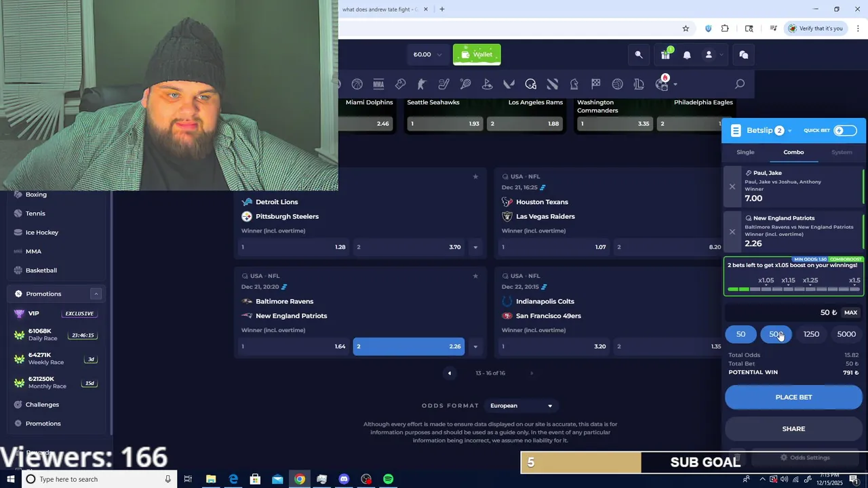868x488 pixels.
Task: Select the Counter-Strike shooter icon
Action: coord(422,84)
